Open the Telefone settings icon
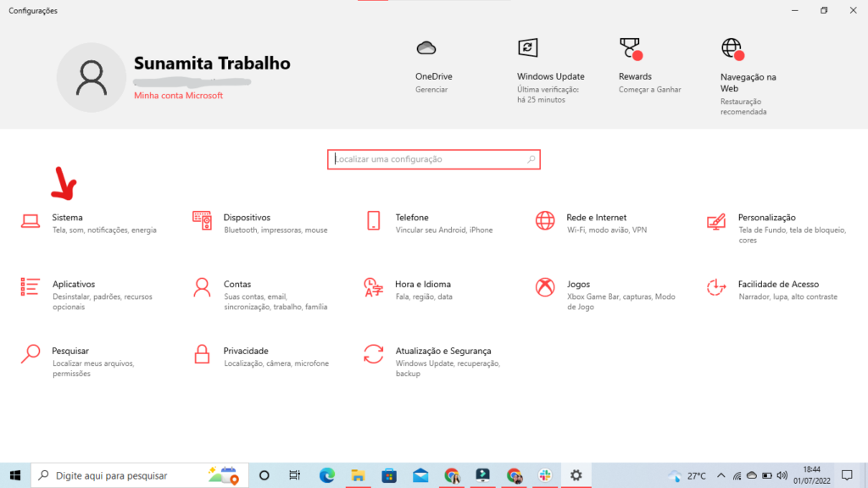Viewport: 868px width, 488px height. coord(373,221)
